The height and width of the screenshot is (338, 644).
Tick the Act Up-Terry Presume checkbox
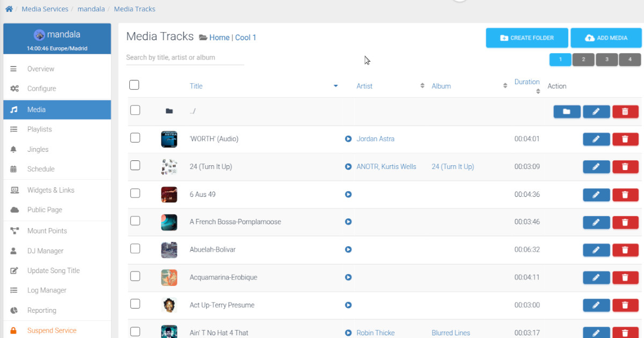pos(135,304)
